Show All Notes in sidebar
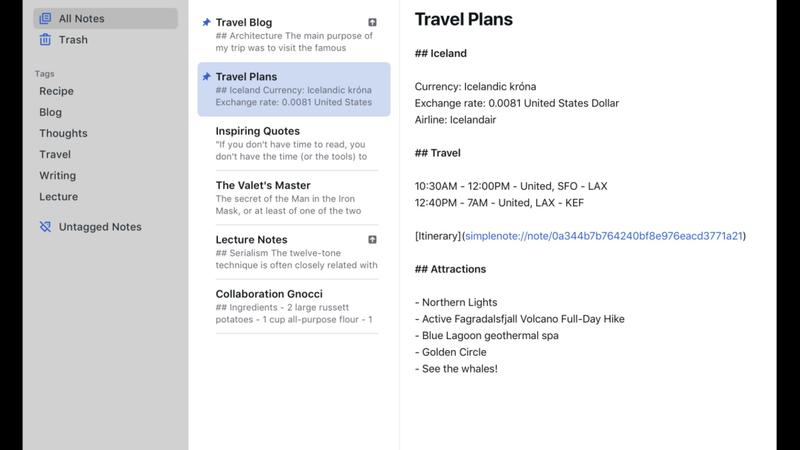Image resolution: width=800 pixels, height=450 pixels. (81, 18)
